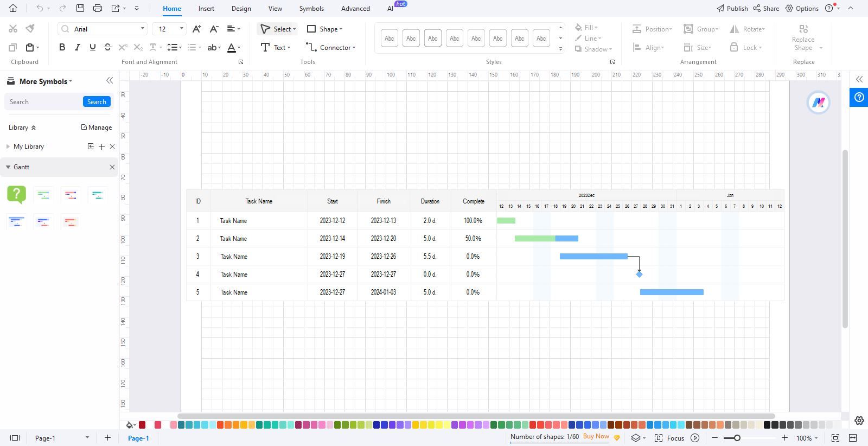Toggle Superscript formatting
This screenshot has height=446, width=868.
click(123, 47)
